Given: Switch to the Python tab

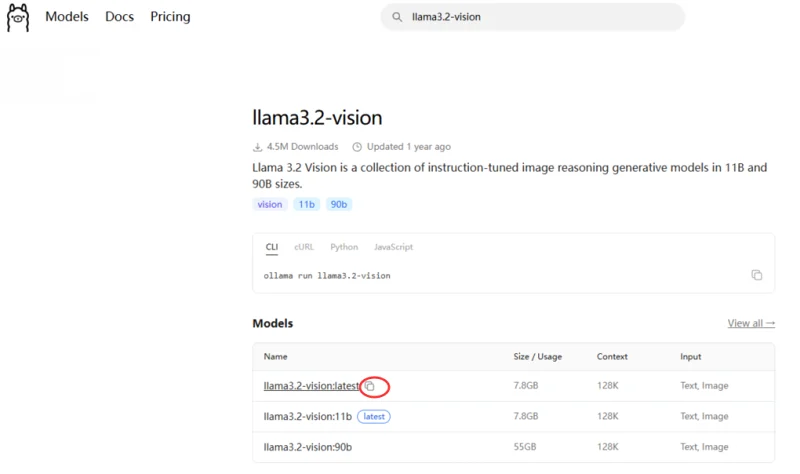Looking at the screenshot, I should 344,247.
